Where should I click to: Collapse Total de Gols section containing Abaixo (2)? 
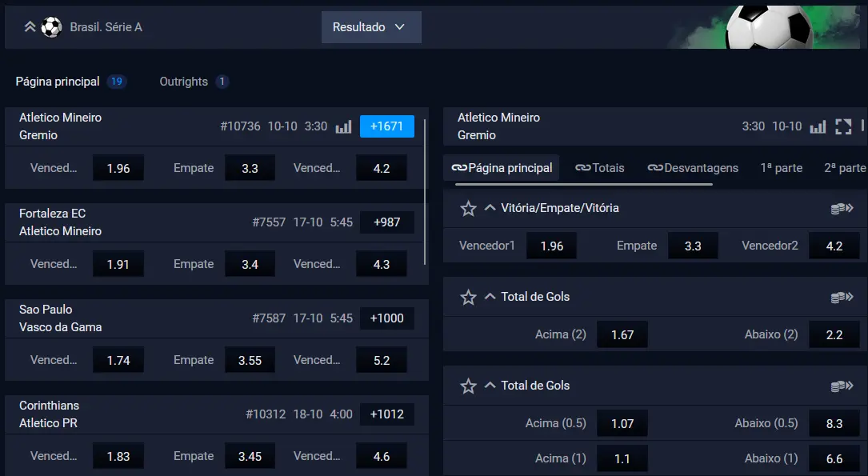point(490,297)
